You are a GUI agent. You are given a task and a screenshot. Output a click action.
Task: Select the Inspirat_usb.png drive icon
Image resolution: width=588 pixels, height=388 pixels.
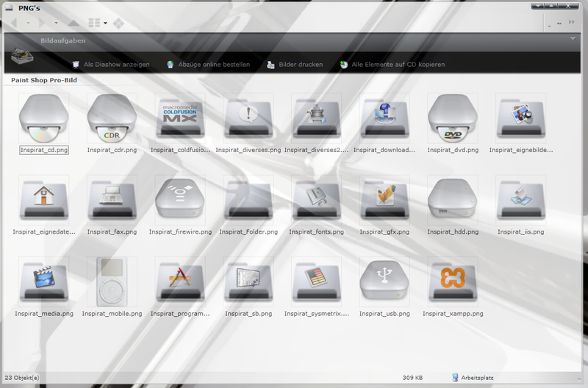[x=384, y=281]
